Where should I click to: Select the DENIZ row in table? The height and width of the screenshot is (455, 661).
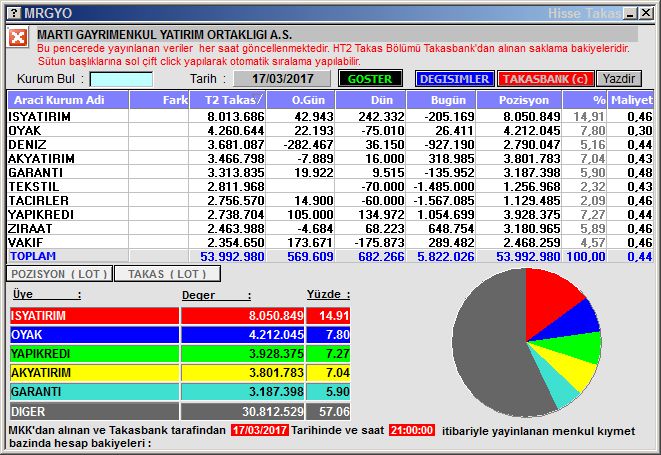[330, 144]
